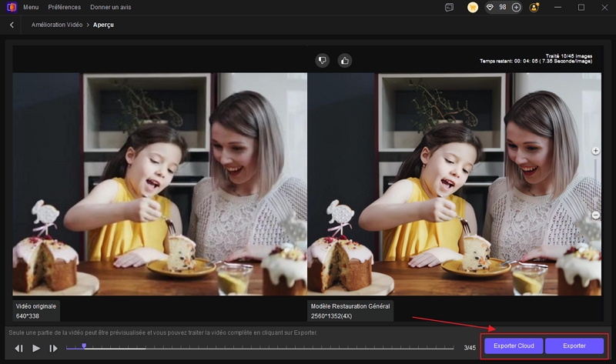616x364 pixels.
Task: Go back using the left arrow
Action: pos(12,25)
